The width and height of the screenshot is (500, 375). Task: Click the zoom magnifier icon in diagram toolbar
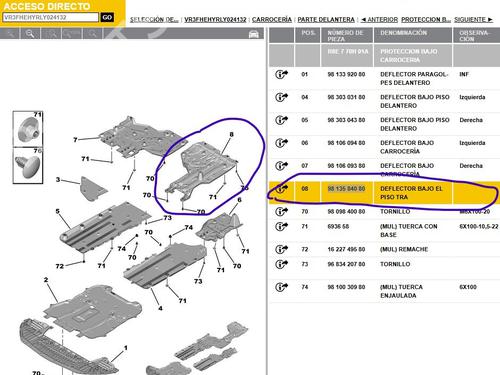30,34
